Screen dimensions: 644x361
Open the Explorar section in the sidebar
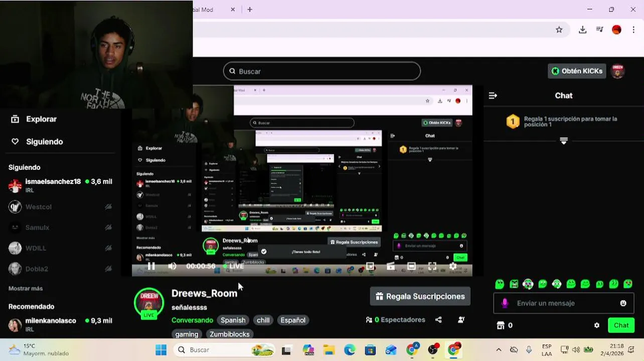[x=34, y=119]
